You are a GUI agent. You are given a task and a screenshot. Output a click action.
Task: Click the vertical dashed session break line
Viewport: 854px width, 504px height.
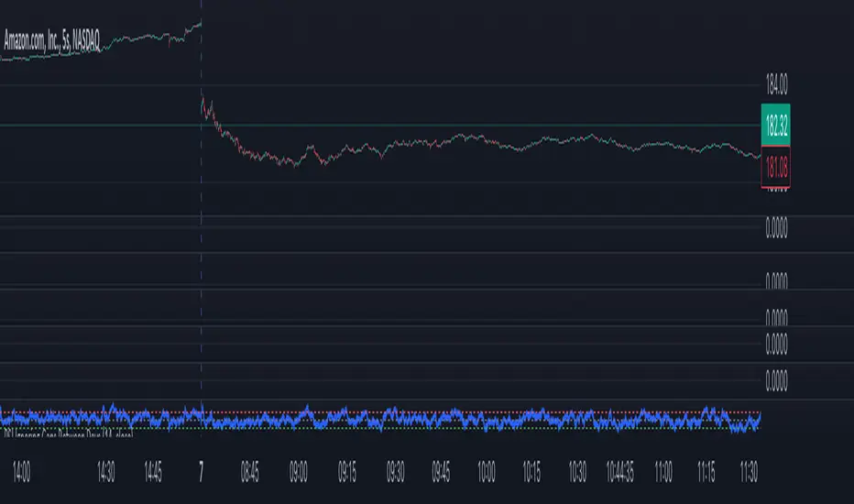coord(202,275)
